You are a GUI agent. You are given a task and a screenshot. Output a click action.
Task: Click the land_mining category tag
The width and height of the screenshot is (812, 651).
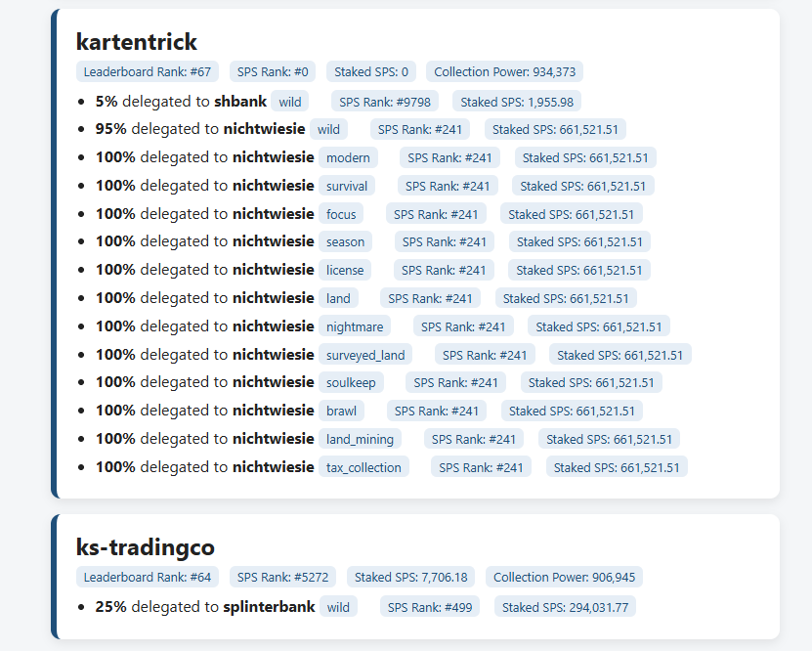361,440
